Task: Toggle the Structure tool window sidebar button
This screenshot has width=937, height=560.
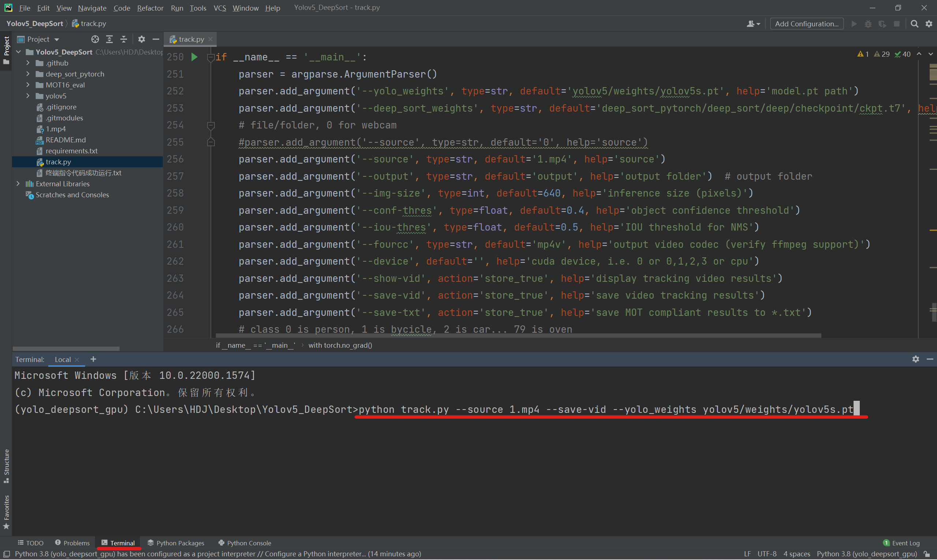Action: [x=7, y=466]
